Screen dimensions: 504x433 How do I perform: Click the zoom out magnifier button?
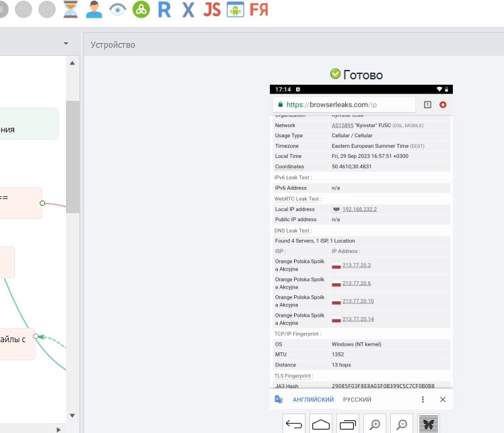402,424
